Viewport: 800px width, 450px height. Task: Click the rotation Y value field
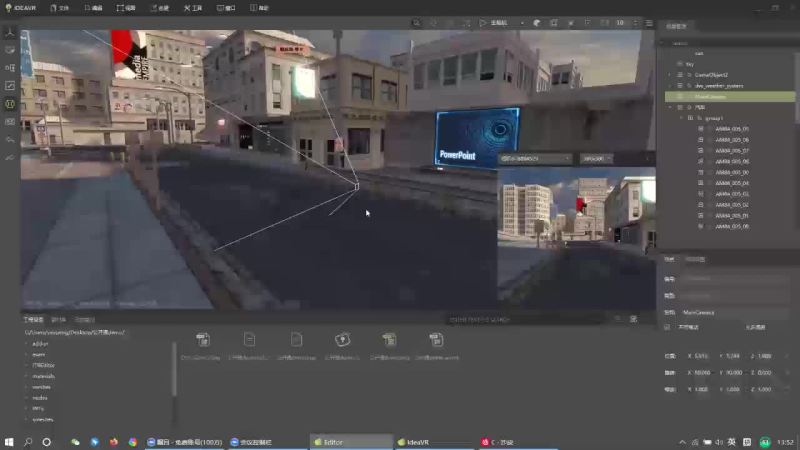point(734,373)
